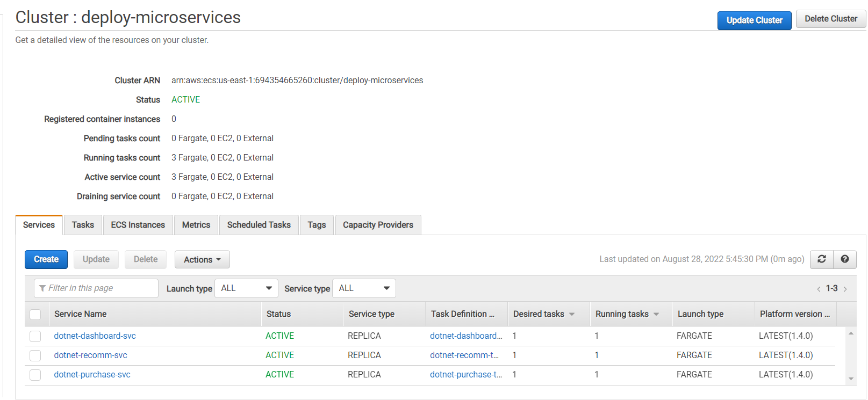The height and width of the screenshot is (400, 868).
Task: Check the select-all services checkbox
Action: pyautogui.click(x=35, y=315)
